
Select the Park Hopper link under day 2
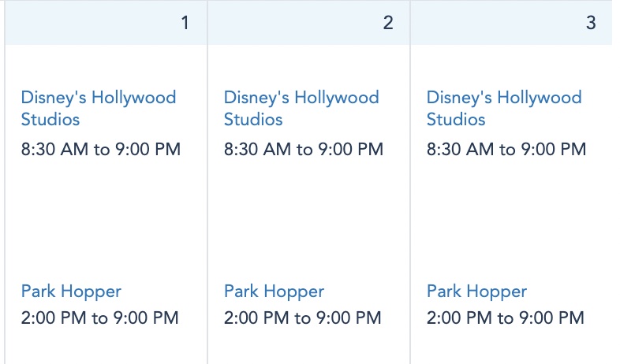point(274,292)
